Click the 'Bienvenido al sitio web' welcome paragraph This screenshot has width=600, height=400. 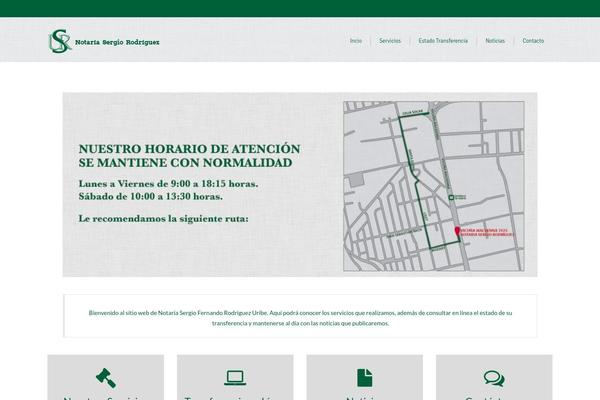tap(300, 318)
